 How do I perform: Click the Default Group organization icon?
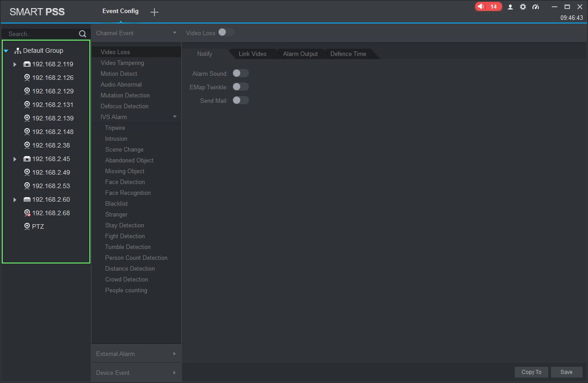[18, 51]
